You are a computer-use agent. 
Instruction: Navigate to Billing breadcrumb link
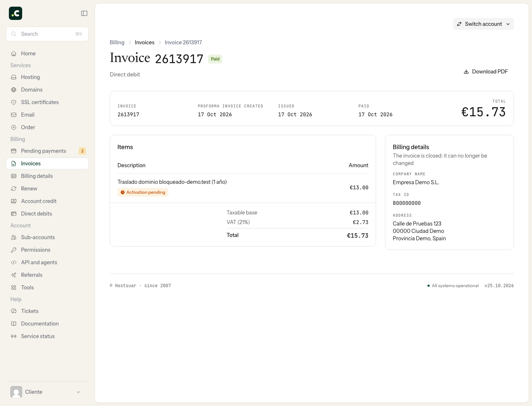117,42
